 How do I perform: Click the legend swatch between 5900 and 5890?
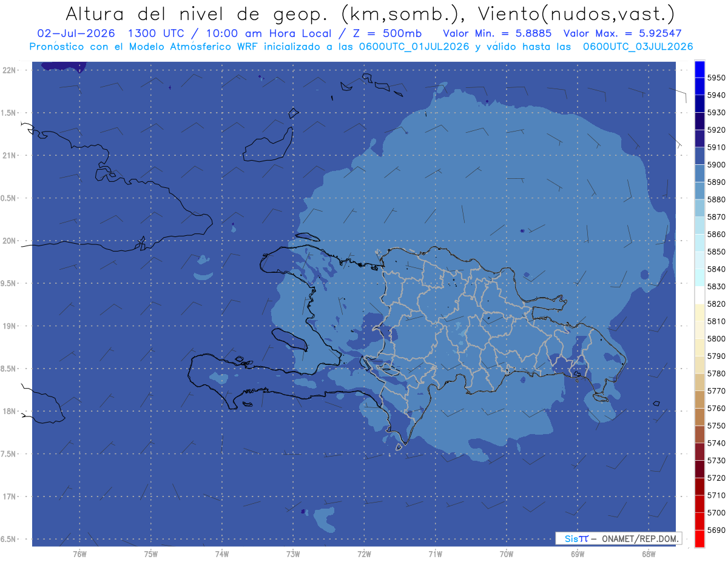click(x=699, y=173)
